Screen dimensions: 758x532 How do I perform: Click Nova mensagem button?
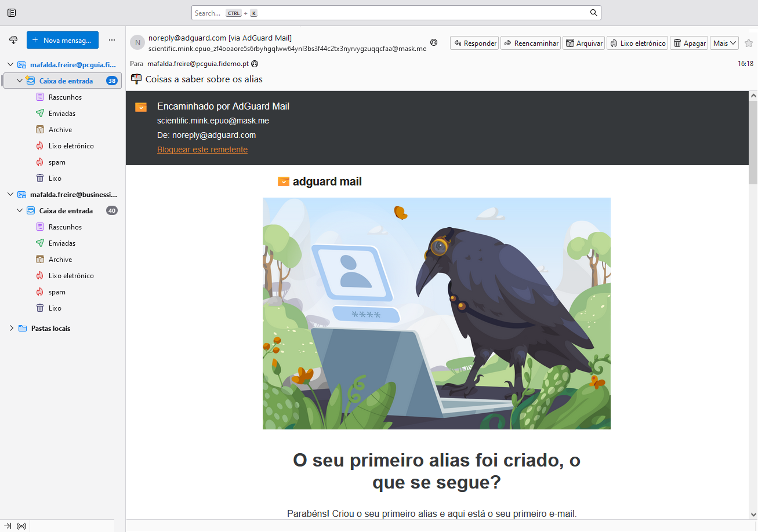pyautogui.click(x=63, y=40)
